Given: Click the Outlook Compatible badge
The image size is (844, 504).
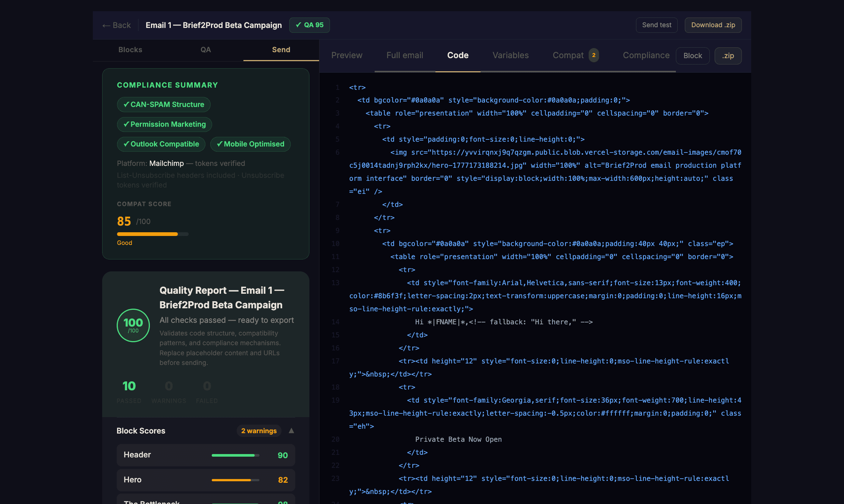Looking at the screenshot, I should [x=161, y=144].
